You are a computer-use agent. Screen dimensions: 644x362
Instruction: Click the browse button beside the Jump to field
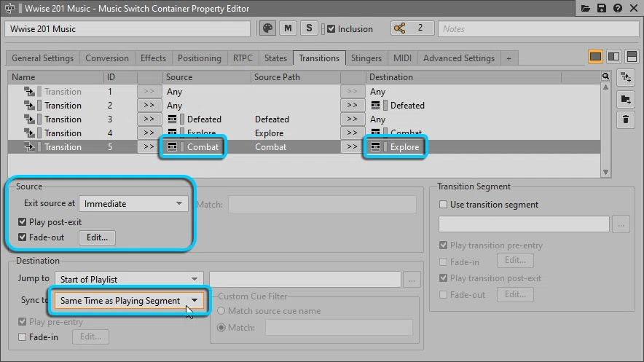(412, 280)
